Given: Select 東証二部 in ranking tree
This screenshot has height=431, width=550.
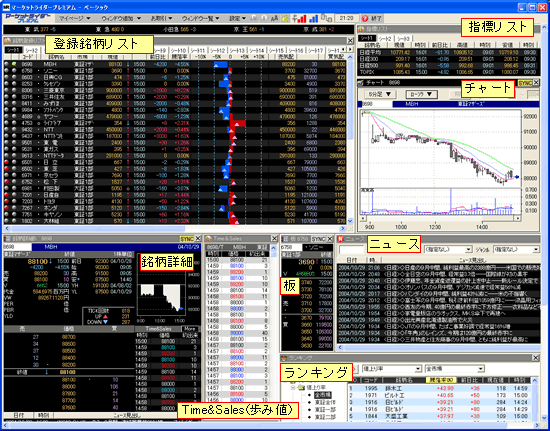Looking at the screenshot, I should [324, 418].
